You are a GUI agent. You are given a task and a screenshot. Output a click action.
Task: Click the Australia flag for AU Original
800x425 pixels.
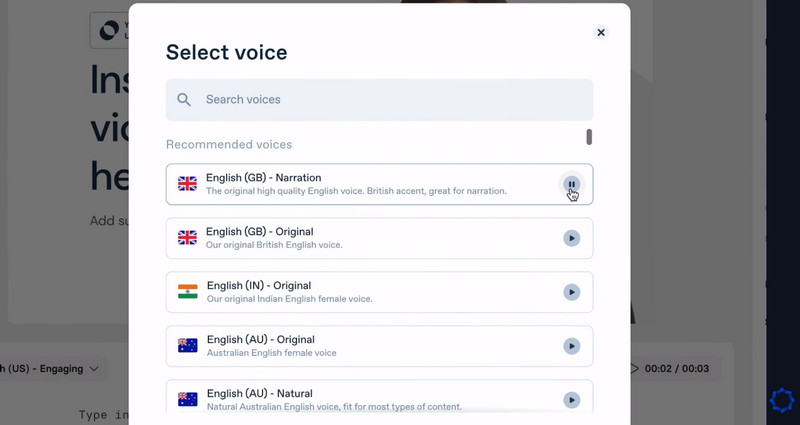click(187, 346)
